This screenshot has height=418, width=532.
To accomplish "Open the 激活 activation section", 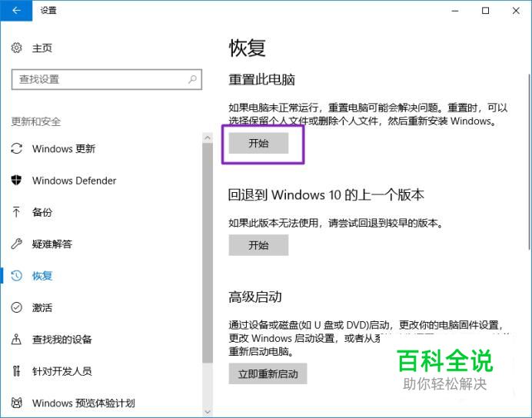I will pyautogui.click(x=42, y=308).
